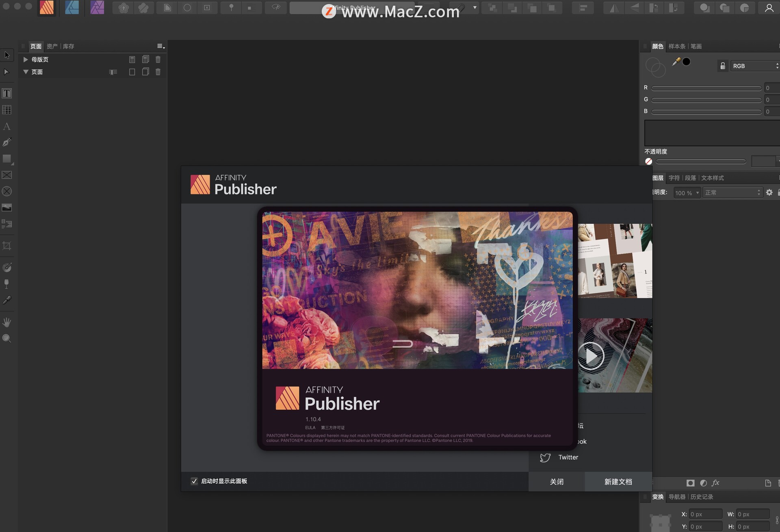Adjust the R colour slider
The image size is (780, 532).
click(x=706, y=88)
